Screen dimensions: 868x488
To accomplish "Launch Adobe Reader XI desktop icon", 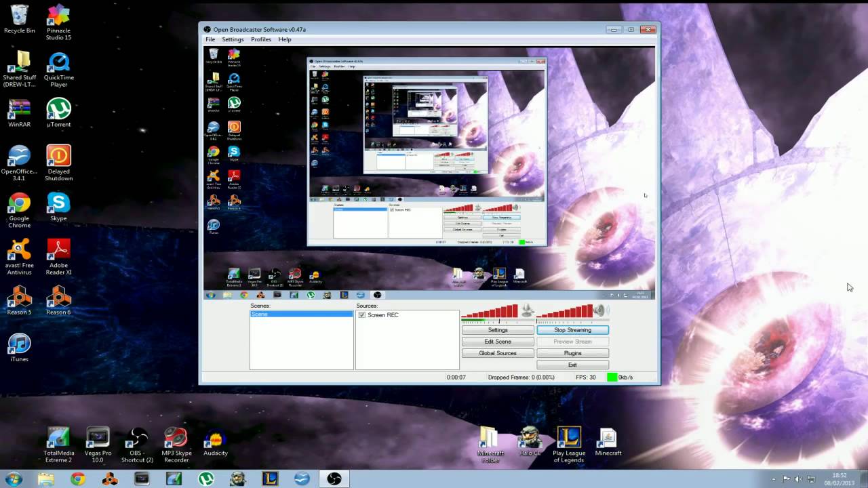I will [x=59, y=257].
